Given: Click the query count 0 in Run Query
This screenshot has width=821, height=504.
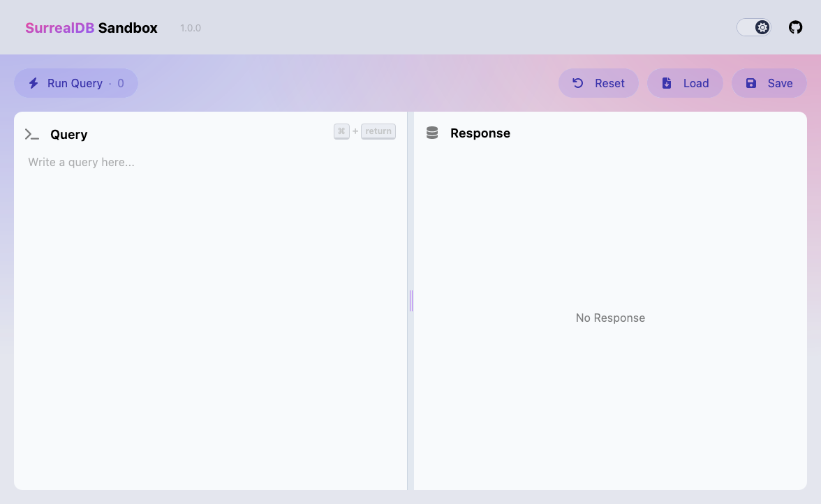Looking at the screenshot, I should (120, 83).
